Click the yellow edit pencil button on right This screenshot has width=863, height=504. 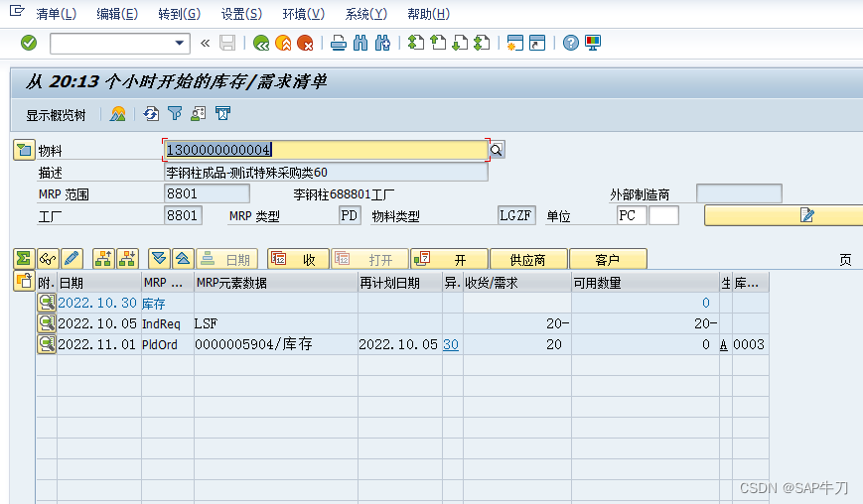[x=784, y=215]
